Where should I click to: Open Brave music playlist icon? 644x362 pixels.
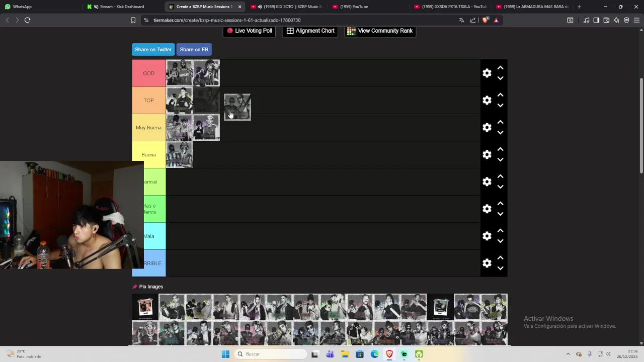click(586, 20)
